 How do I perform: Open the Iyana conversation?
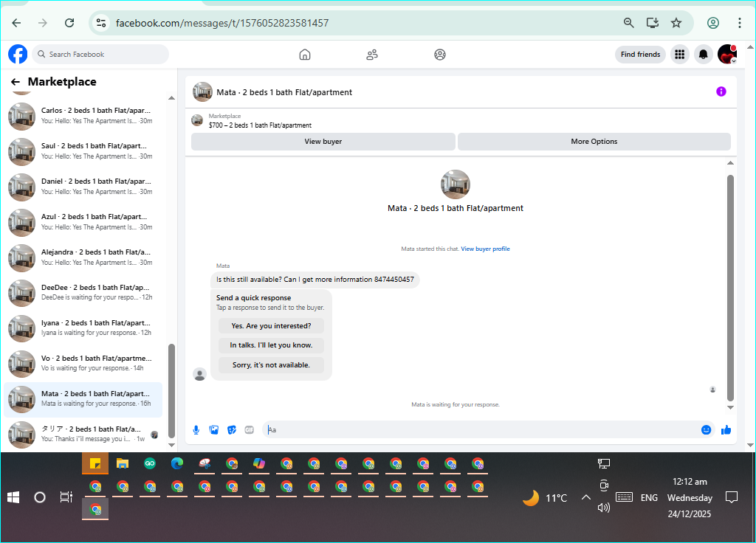pyautogui.click(x=83, y=328)
